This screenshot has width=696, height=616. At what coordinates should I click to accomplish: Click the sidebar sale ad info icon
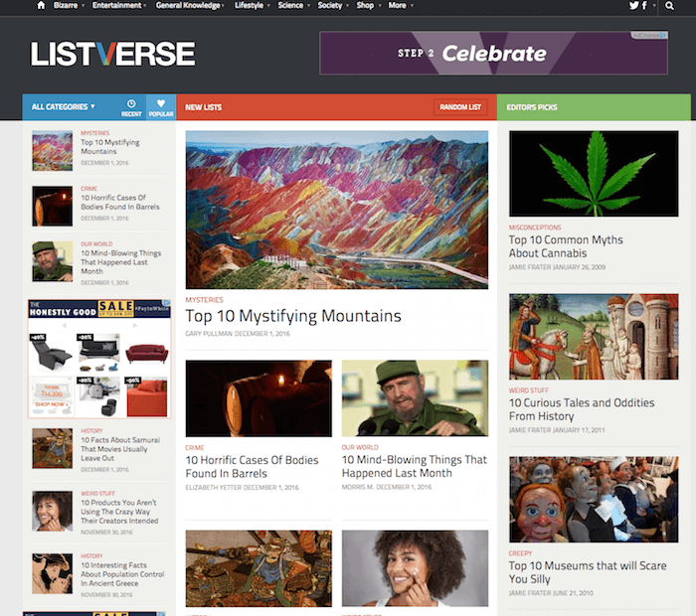coord(166,303)
